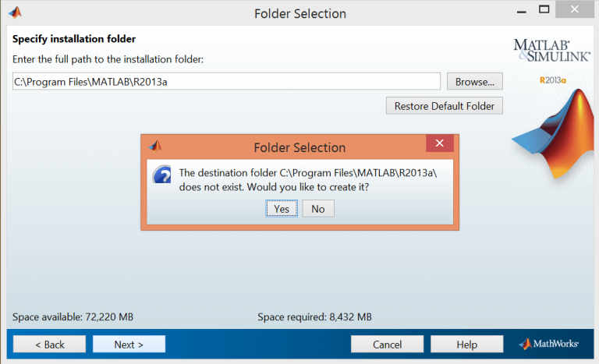The height and width of the screenshot is (364, 599).
Task: Open the installer Help
Action: (467, 345)
